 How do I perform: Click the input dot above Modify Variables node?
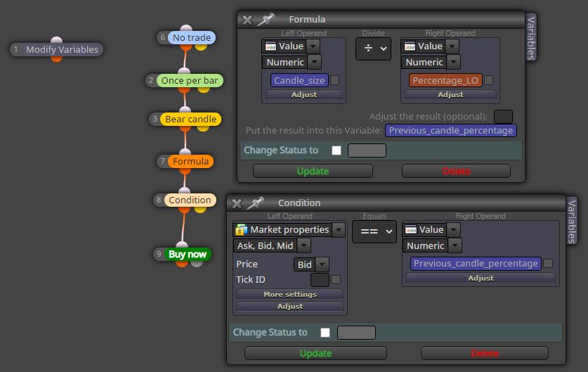click(x=57, y=40)
